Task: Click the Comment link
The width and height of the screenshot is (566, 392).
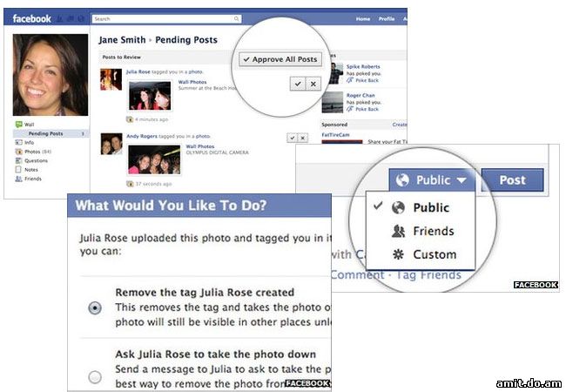Action: click(358, 275)
